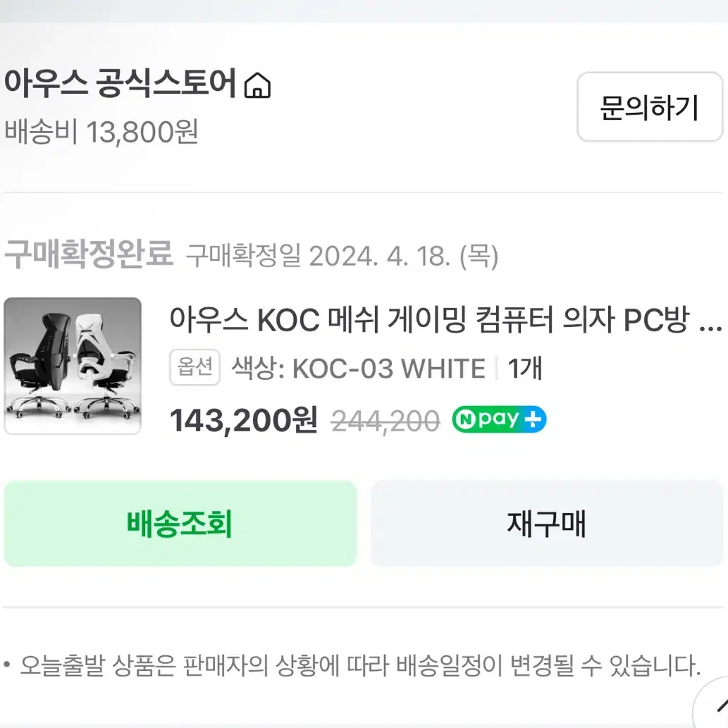Reorder item using 재구매 button

pyautogui.click(x=547, y=524)
